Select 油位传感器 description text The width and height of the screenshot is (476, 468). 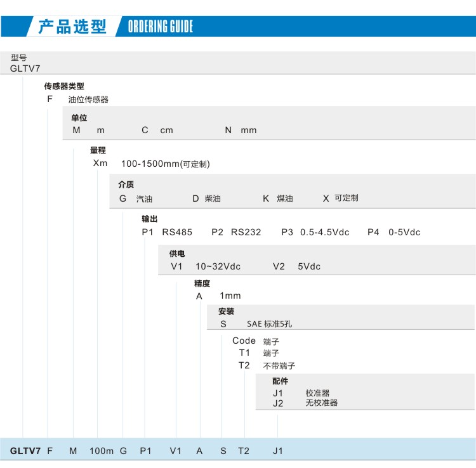[x=88, y=100]
